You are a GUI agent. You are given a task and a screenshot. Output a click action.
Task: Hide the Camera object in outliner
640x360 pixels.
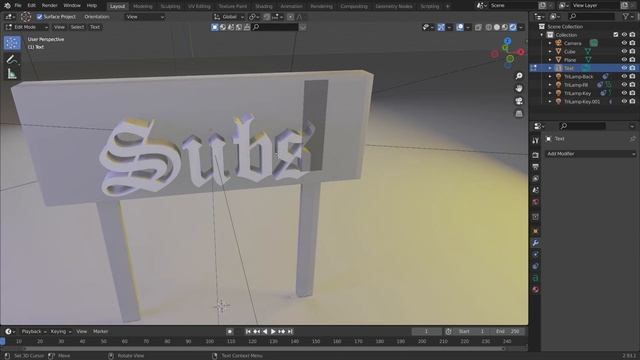(624, 43)
